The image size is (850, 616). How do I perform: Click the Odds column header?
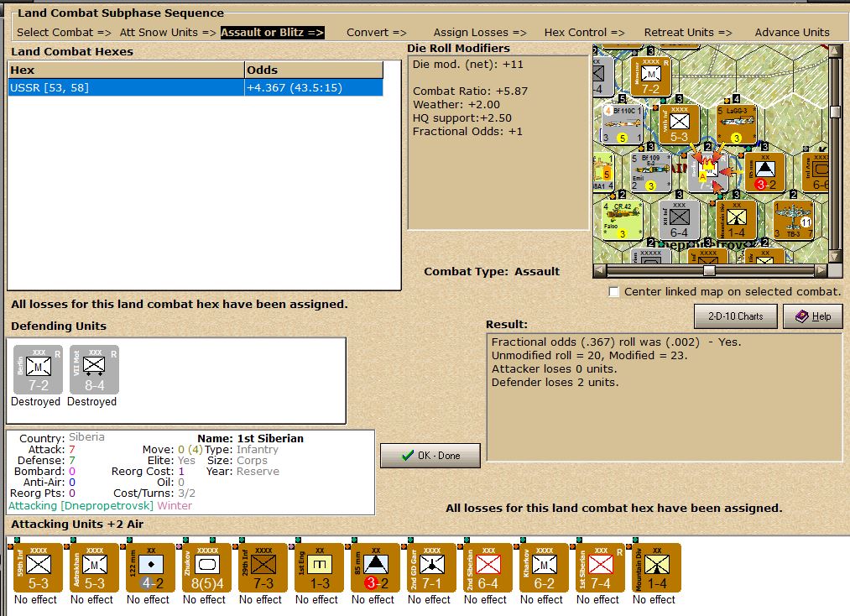pos(313,70)
